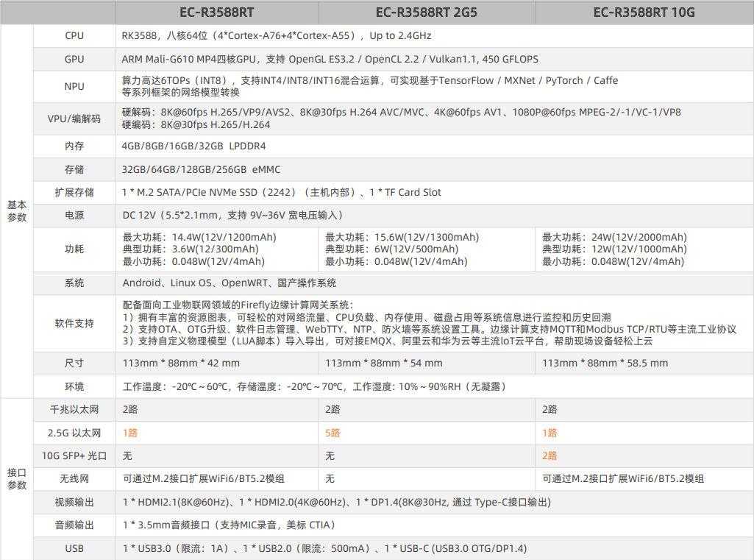The image size is (754, 560).
Task: Click the VPU/编解码 row label
Action: tap(74, 119)
